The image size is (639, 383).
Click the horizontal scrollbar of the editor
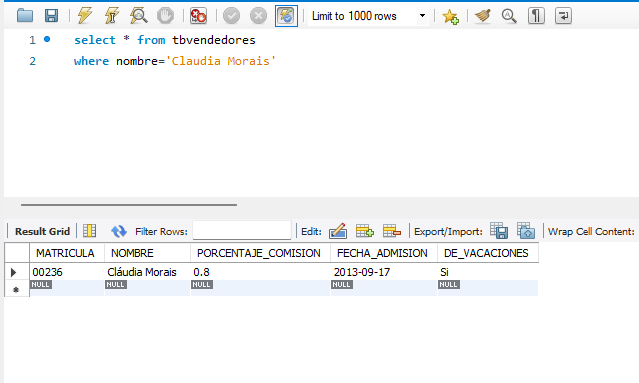[129, 205]
